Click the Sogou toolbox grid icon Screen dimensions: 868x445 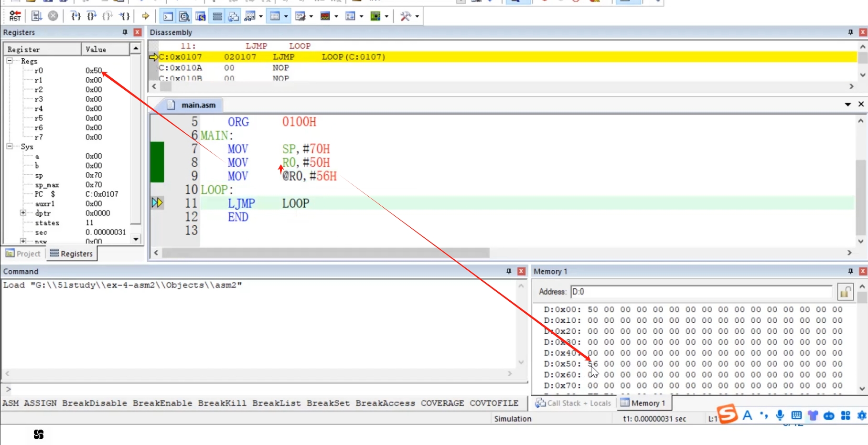[x=846, y=415]
